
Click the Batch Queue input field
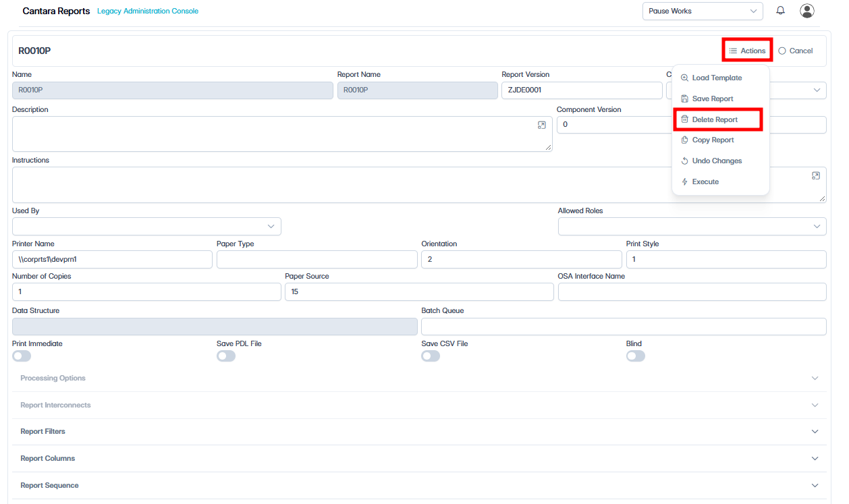click(x=624, y=327)
